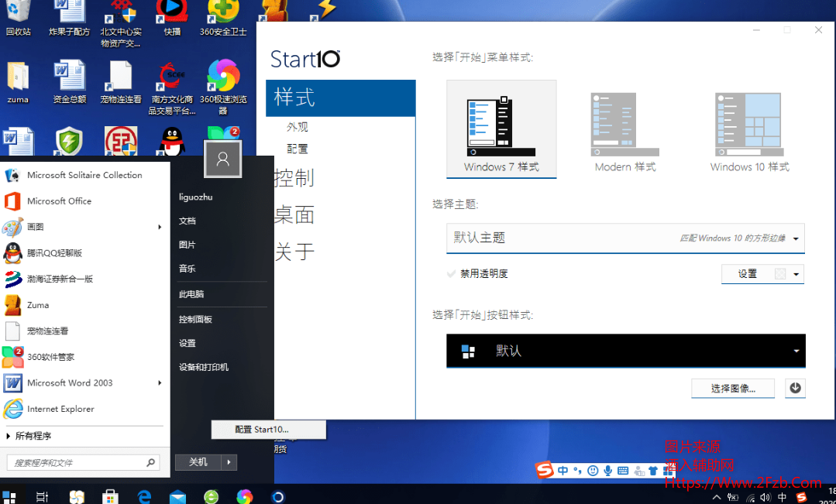This screenshot has width=836, height=504.
Task: Click the 选择图像... button
Action: coord(732,389)
